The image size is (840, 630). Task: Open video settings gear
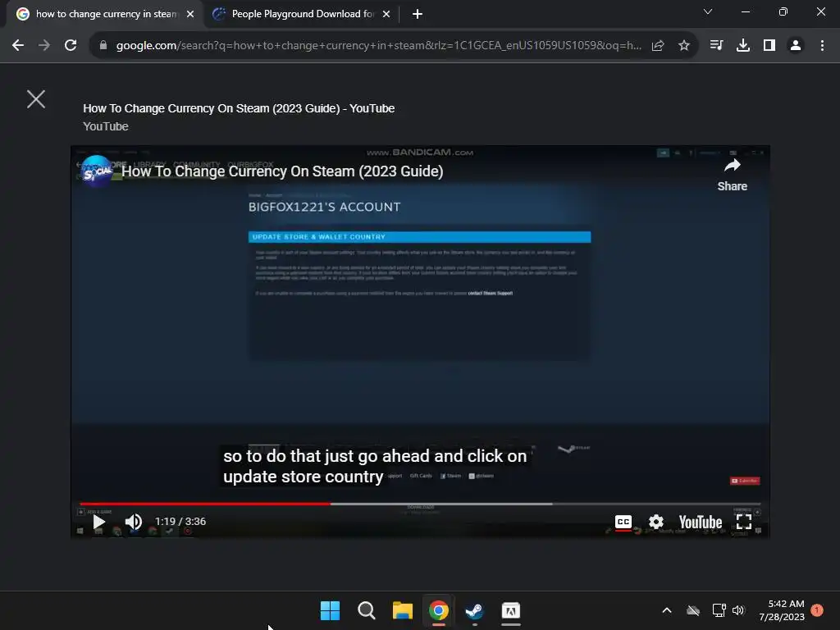point(655,522)
